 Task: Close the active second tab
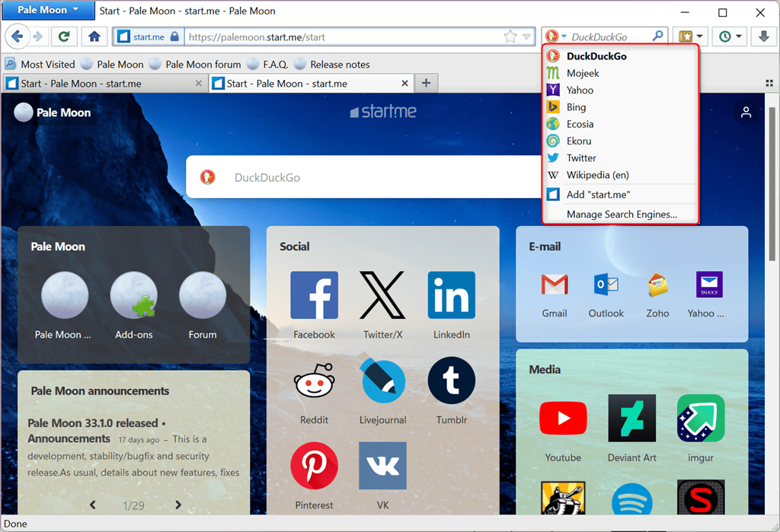[404, 84]
